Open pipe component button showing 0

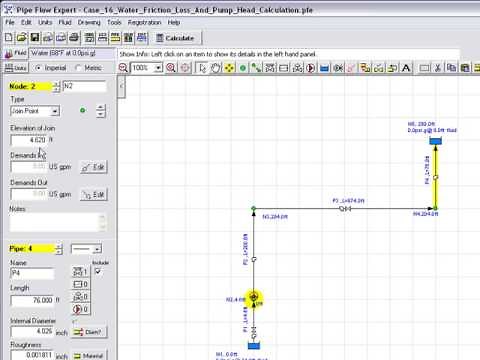(80, 284)
